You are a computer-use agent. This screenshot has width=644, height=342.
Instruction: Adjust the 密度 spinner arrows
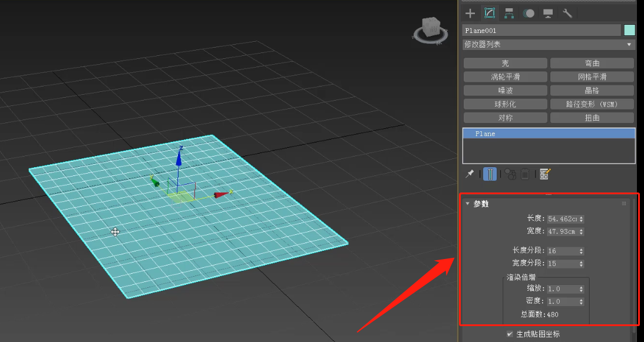(581, 301)
